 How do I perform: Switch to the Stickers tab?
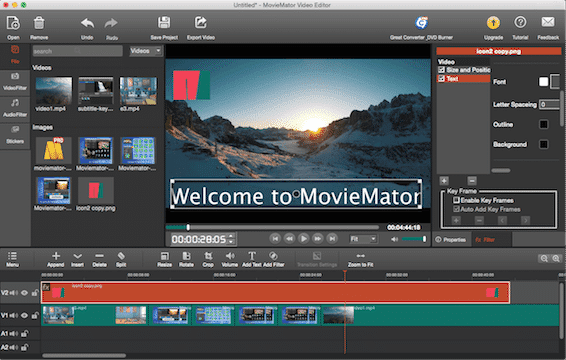[15, 135]
